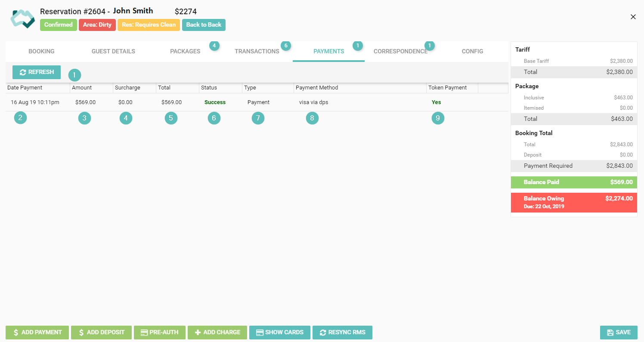Open the Guest Details tab
This screenshot has width=644, height=342.
coord(113,52)
